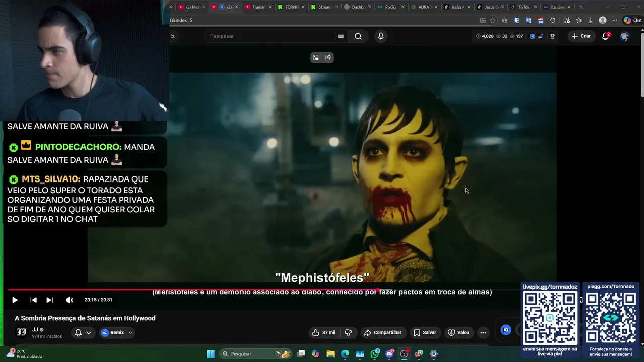Image resolution: width=644 pixels, height=362 pixels.
Task: Bookmark page with the star icon
Action: 493,20
